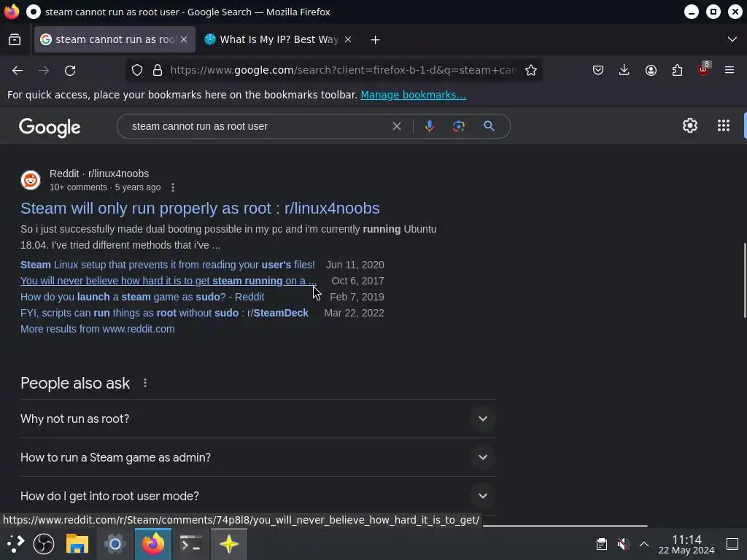Open People also ask options menu

(x=145, y=384)
